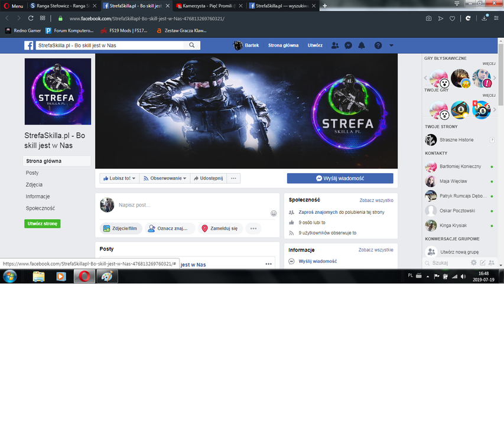Open Windows Start button in taskbar

point(9,276)
